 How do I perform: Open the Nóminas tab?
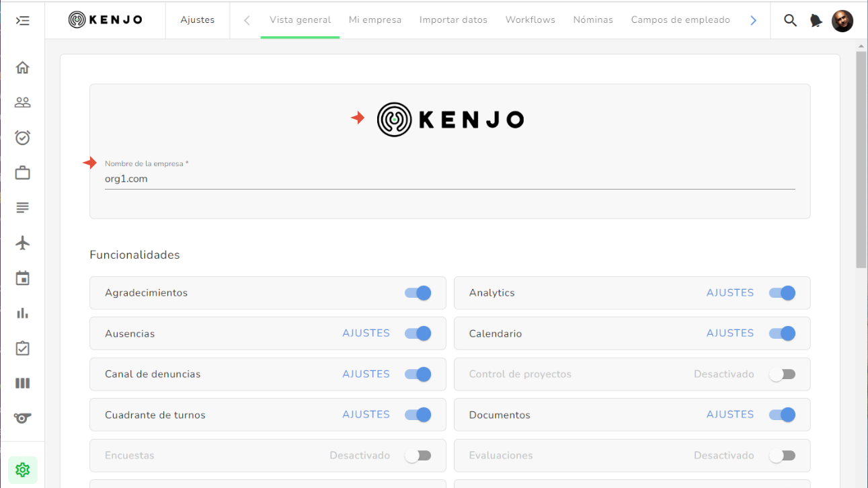coord(593,19)
